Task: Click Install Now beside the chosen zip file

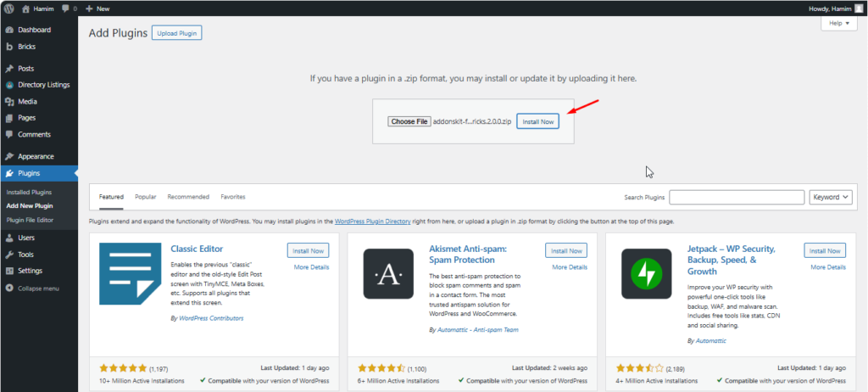Action: pos(538,121)
